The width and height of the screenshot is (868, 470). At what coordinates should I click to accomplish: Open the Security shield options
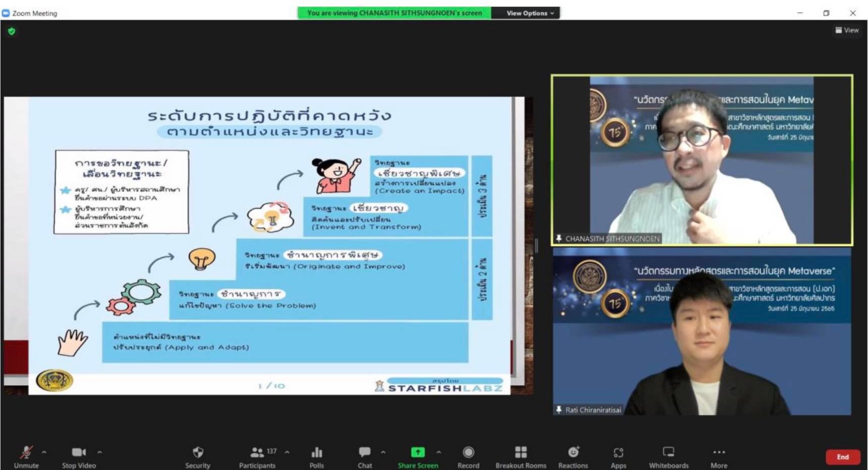[x=198, y=456]
